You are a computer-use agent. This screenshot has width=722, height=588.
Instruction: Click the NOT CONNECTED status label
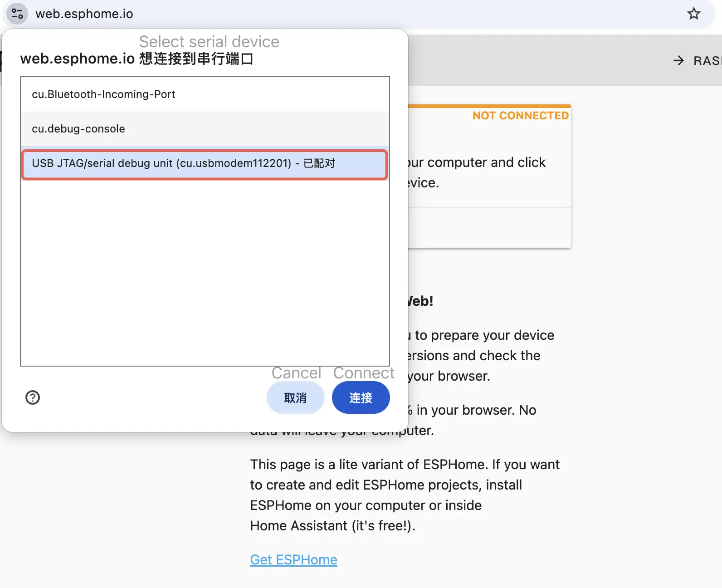coord(520,116)
